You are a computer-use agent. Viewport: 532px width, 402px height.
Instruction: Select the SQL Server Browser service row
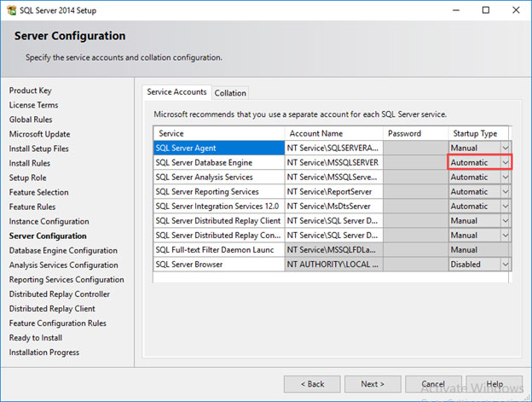pos(219,265)
